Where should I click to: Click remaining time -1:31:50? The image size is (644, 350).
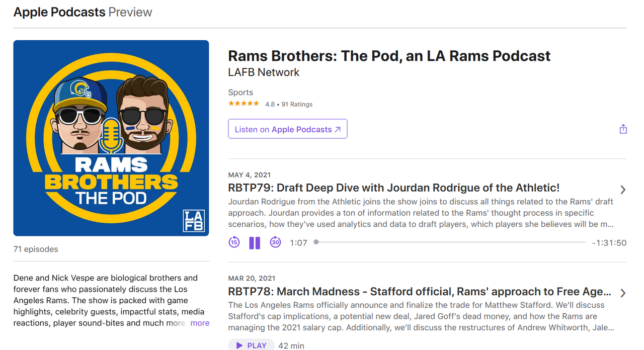609,243
